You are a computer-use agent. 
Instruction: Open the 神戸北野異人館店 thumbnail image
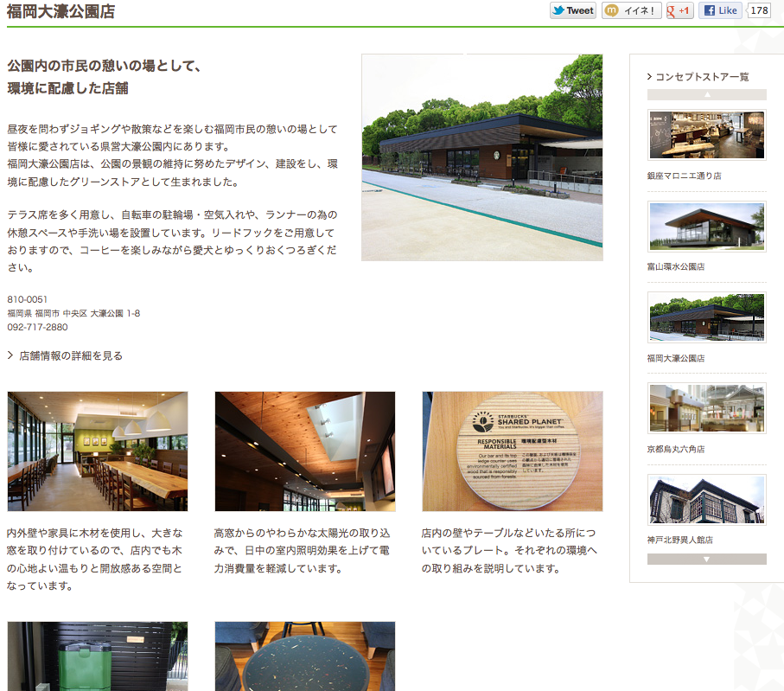[x=706, y=500]
